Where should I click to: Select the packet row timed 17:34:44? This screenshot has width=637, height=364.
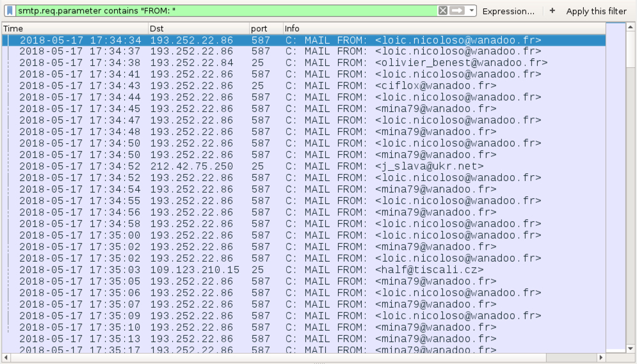(x=303, y=97)
